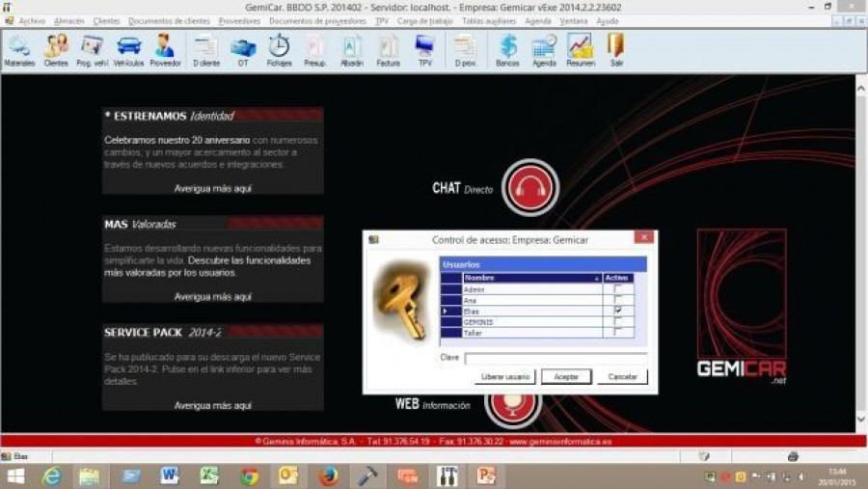Toggle Activo checkbox for Admin

[x=618, y=289]
